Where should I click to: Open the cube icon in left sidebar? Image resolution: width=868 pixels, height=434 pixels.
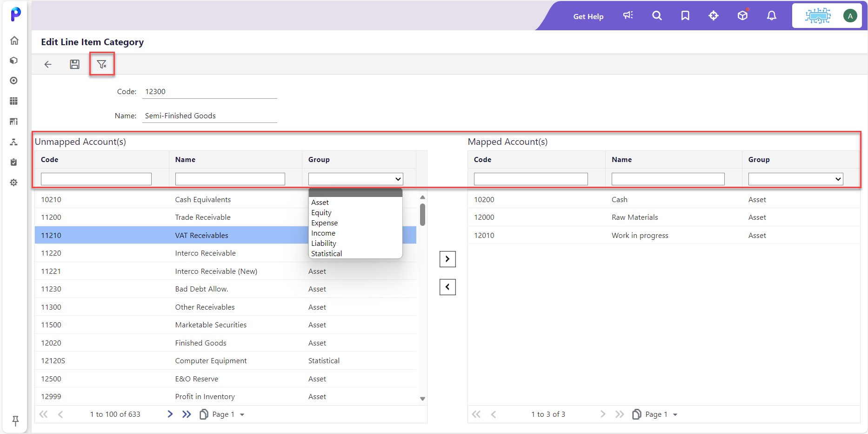pos(14,61)
